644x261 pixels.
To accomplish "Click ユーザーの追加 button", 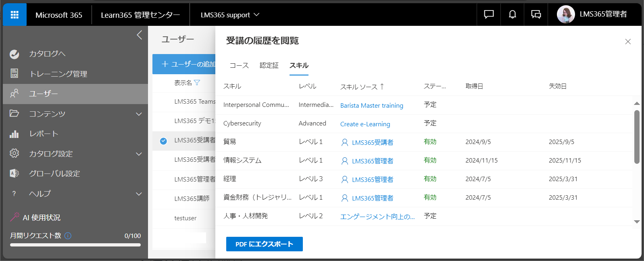I will [184, 64].
